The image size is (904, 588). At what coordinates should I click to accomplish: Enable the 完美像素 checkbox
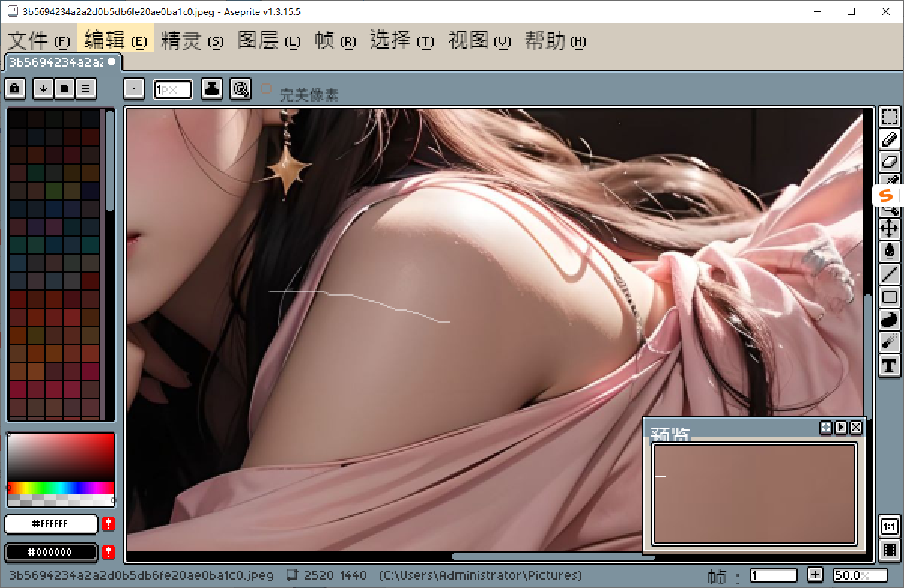(x=266, y=89)
